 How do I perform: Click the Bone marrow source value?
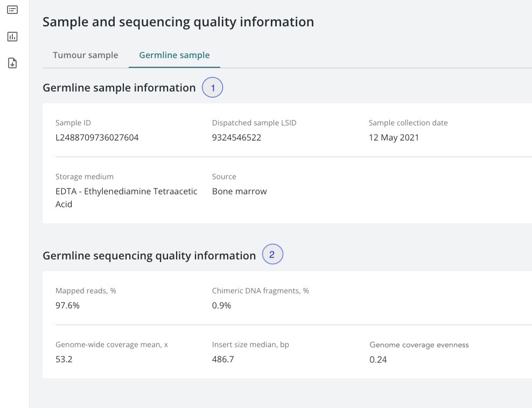239,191
